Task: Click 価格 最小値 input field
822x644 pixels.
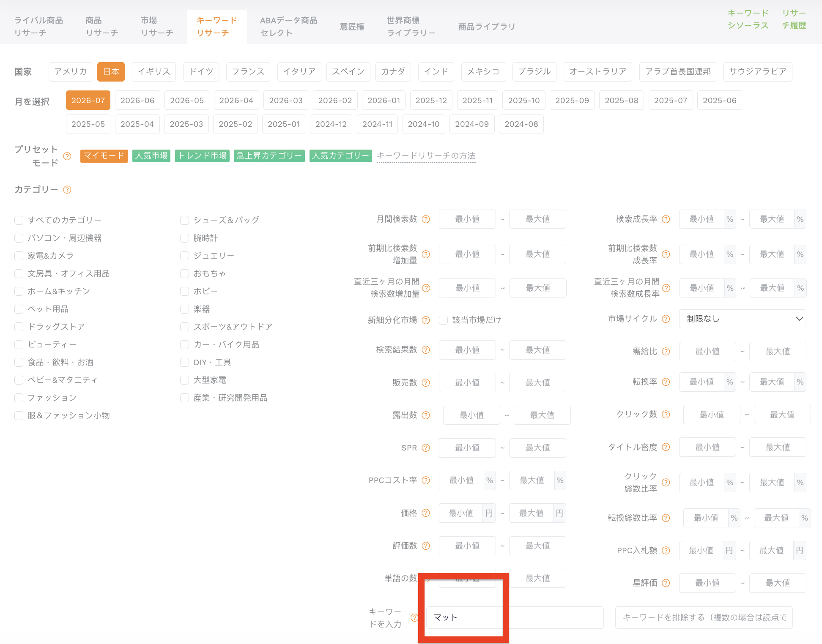Action: pos(461,513)
